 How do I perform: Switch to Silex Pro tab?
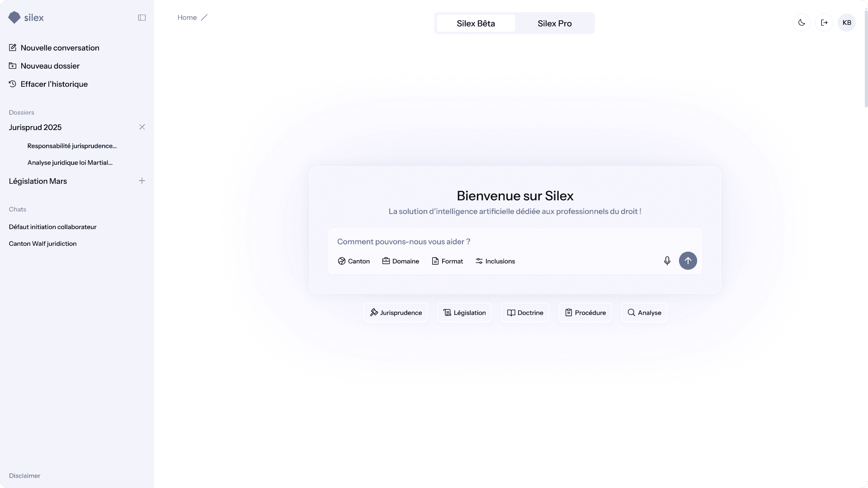click(554, 23)
